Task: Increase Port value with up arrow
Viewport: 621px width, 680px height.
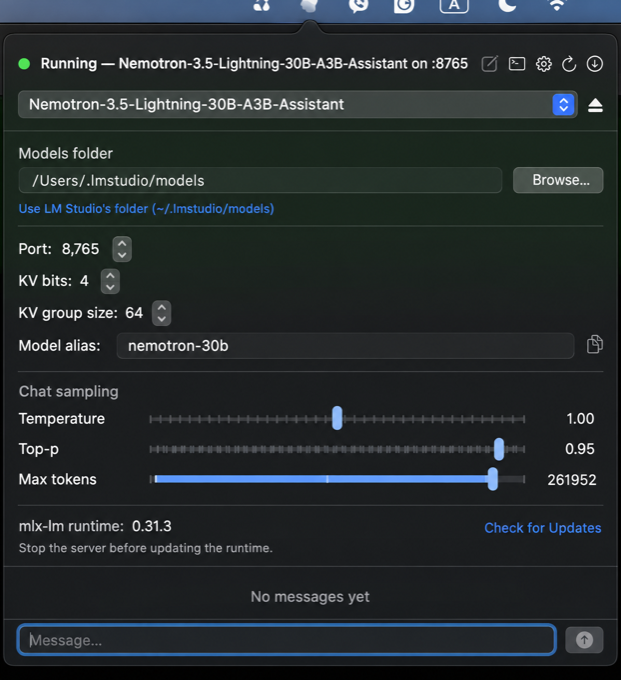Action: [122, 244]
